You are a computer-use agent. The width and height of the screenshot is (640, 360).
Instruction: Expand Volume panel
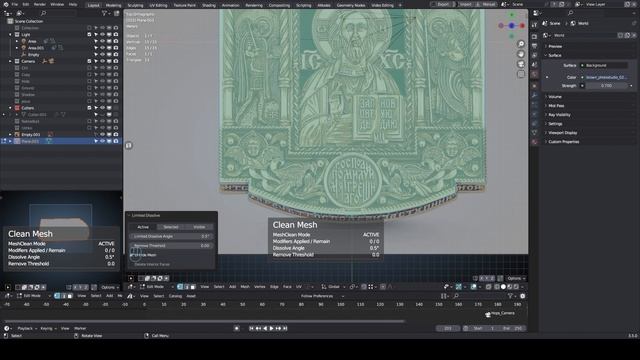[555, 97]
